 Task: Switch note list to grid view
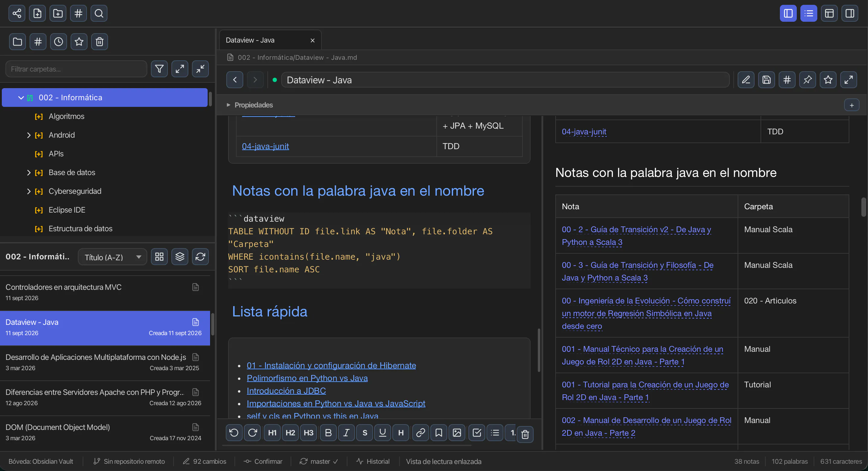(x=159, y=257)
